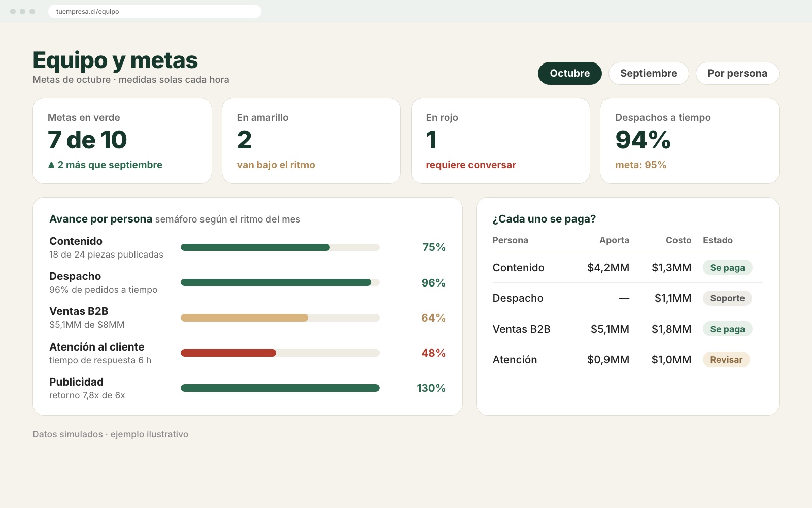Click the dash in Despacho's Aporta cell

point(624,298)
